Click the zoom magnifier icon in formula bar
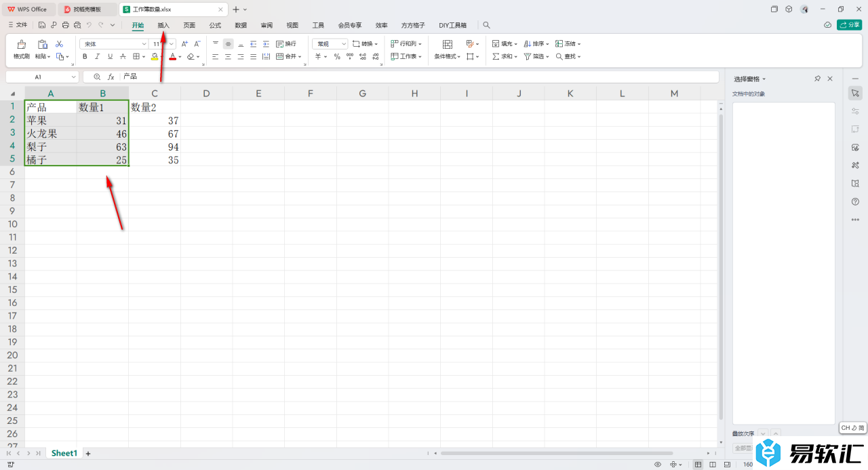The height and width of the screenshot is (470, 868). [97, 77]
